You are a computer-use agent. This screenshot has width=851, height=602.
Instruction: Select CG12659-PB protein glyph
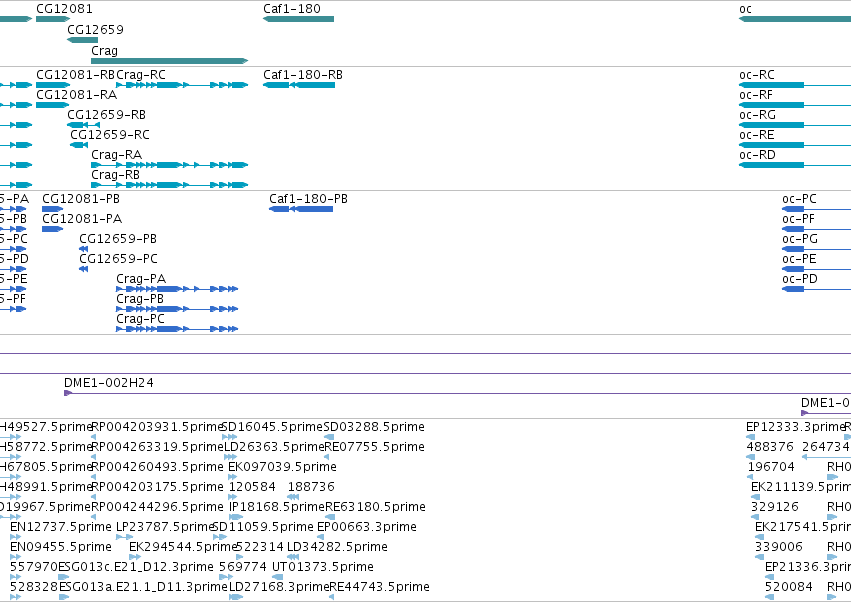point(84,249)
